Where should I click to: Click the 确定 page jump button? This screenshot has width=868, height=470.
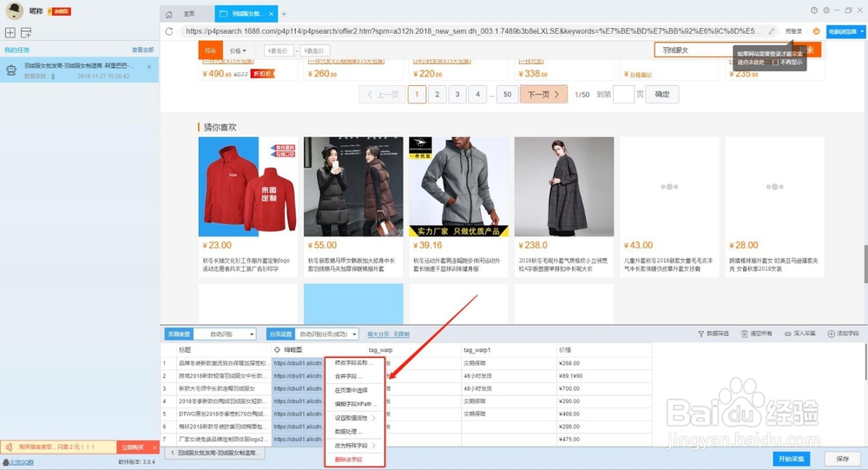pos(662,95)
